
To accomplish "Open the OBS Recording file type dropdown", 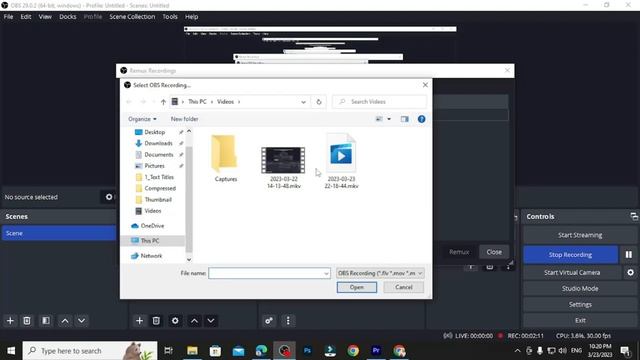I will [380, 273].
